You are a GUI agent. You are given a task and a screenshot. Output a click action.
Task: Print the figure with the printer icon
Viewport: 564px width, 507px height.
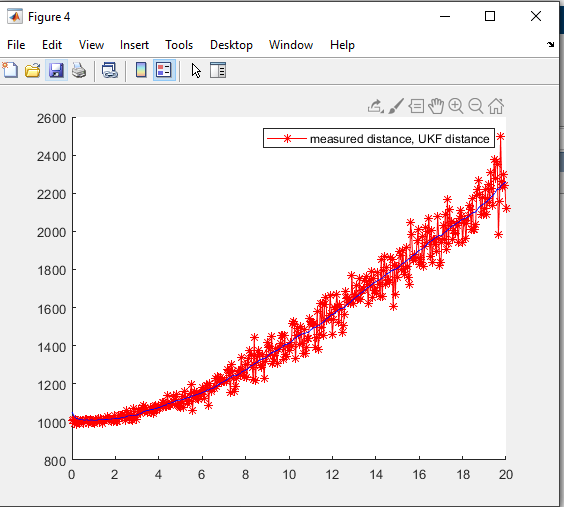[79, 70]
